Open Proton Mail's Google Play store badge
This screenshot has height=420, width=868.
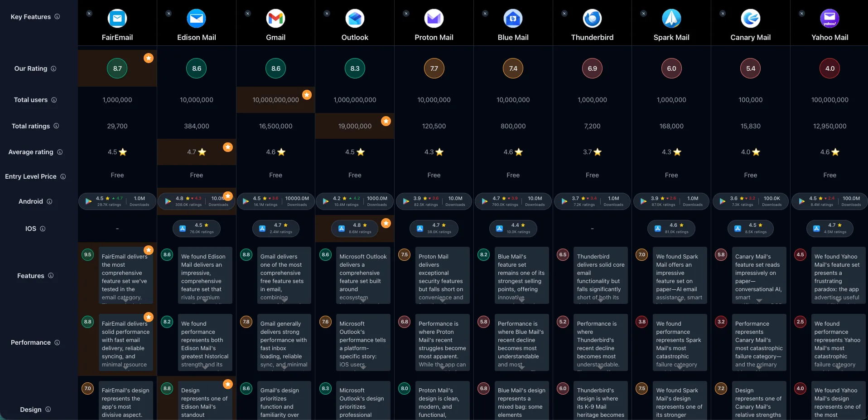click(434, 201)
